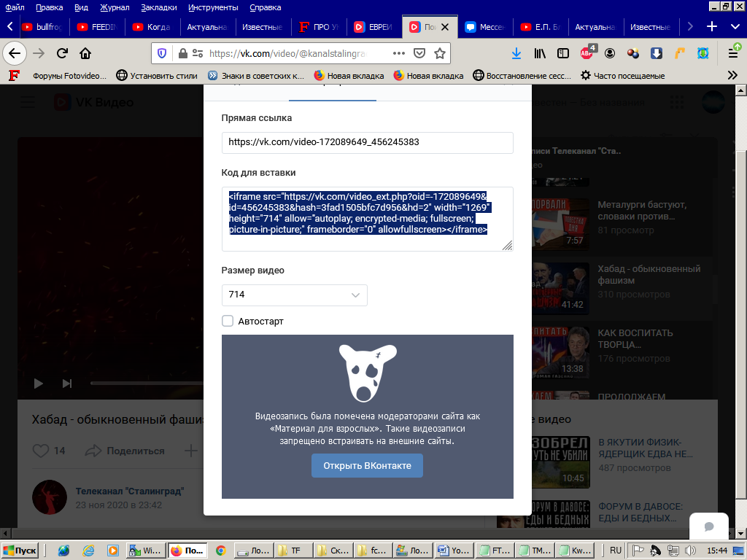The height and width of the screenshot is (560, 747).
Task: Open the Правка menu
Action: [x=49, y=7]
